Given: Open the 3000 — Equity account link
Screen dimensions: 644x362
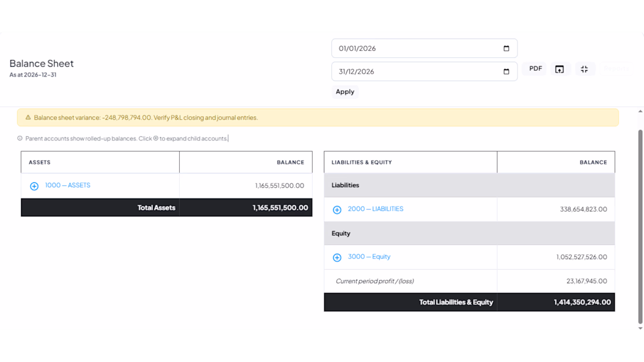Looking at the screenshot, I should pyautogui.click(x=369, y=257).
